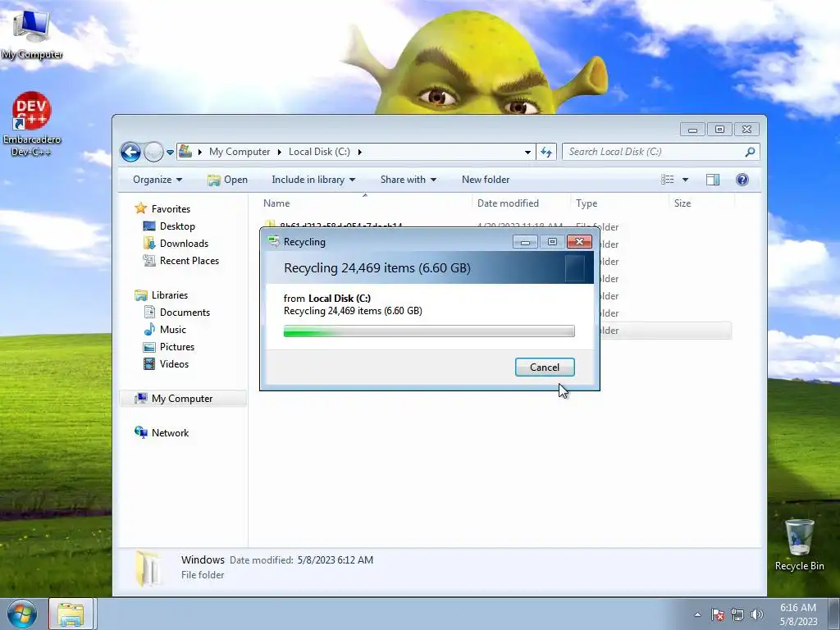Click the Favorites star icon
Viewport: 840px width, 630px height.
pyautogui.click(x=141, y=208)
